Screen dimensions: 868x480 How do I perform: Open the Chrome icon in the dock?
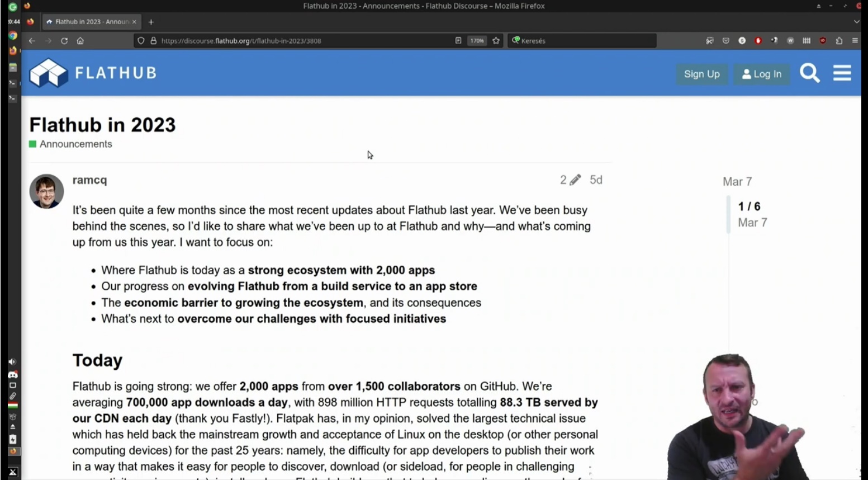coord(13,36)
